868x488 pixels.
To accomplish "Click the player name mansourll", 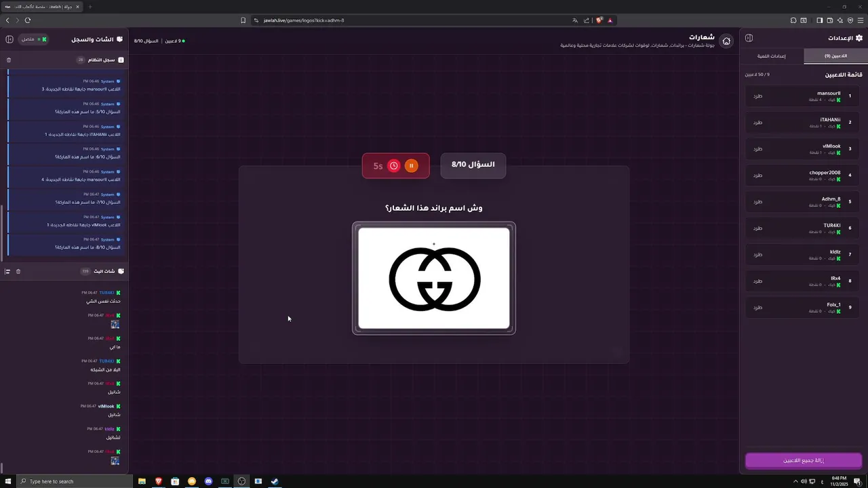I will click(x=829, y=93).
